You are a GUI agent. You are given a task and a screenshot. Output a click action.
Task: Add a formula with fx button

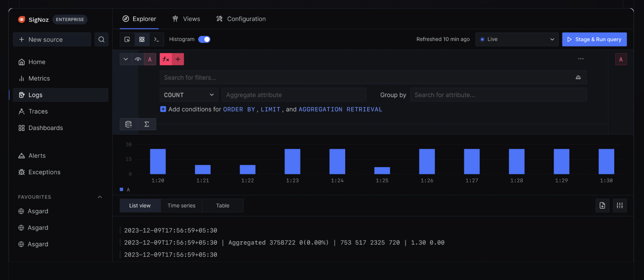coord(166,59)
